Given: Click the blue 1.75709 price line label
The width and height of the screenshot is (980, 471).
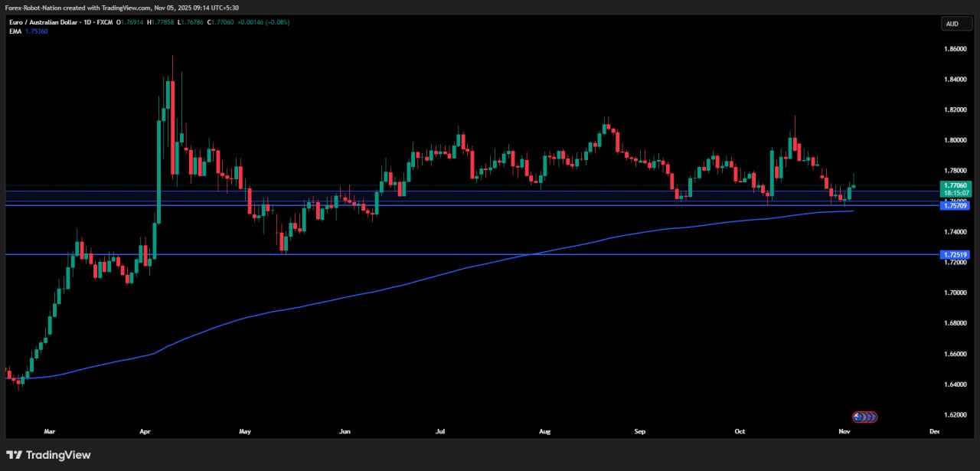Looking at the screenshot, I should point(955,205).
